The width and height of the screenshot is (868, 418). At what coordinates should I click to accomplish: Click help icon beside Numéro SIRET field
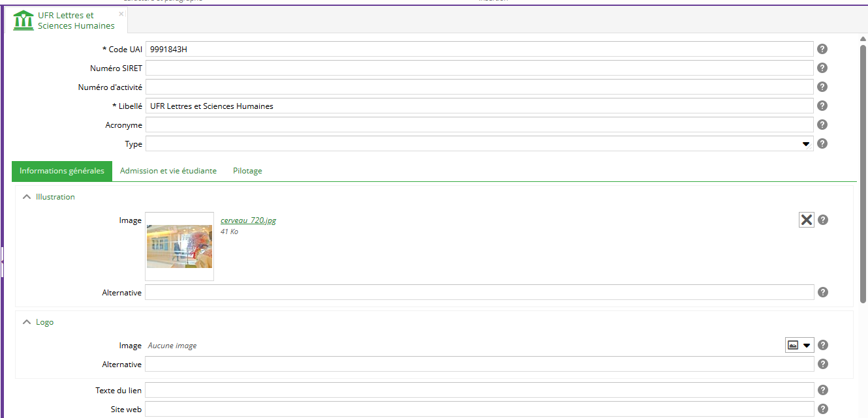coord(822,68)
